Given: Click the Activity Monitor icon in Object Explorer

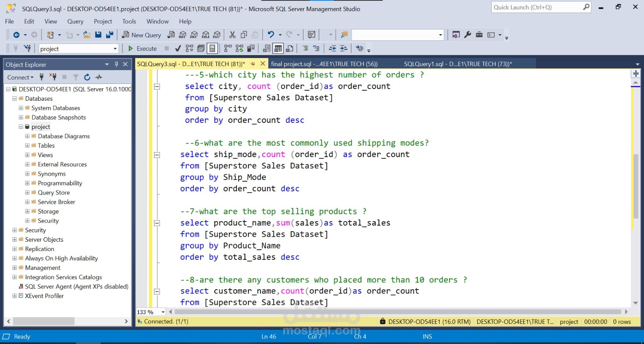Looking at the screenshot, I should click(x=99, y=77).
